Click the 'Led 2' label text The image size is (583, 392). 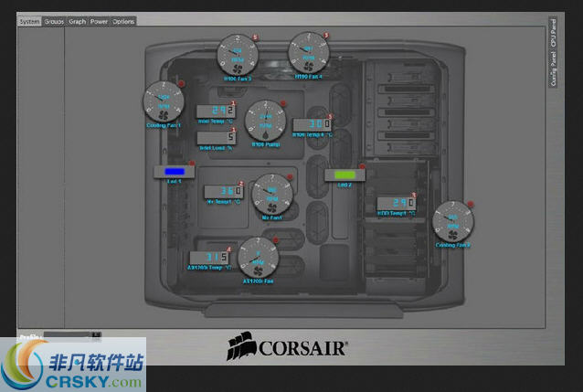(344, 185)
